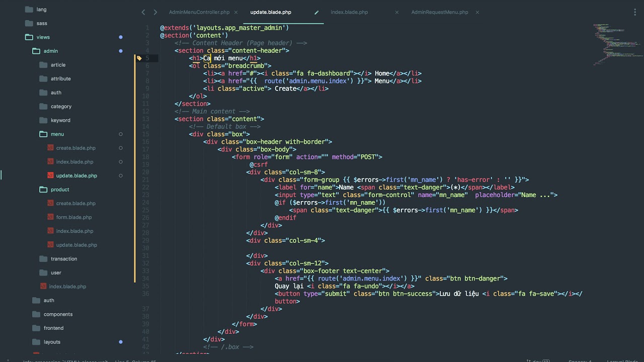This screenshot has height=362, width=644.
Task: Click the "Quay lại" text on line 35
Action: coord(289,286)
